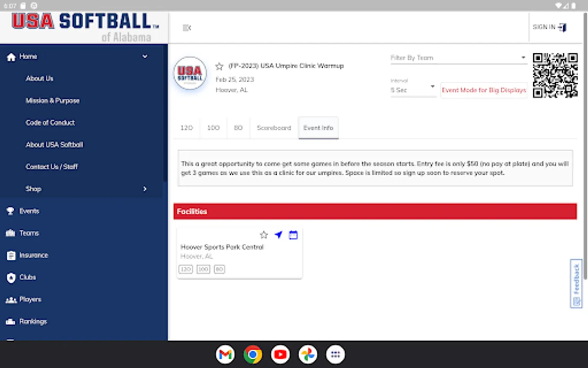Click the Players group icon
This screenshot has width=588, height=368.
click(x=11, y=300)
